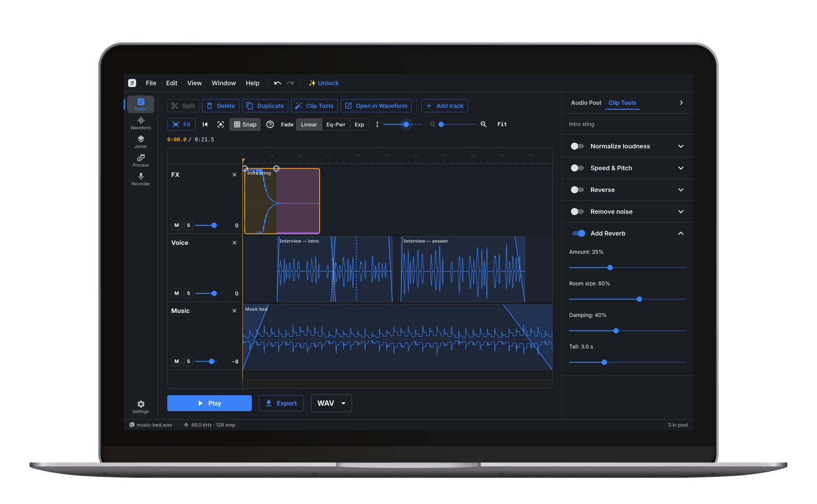This screenshot has width=817, height=504.
Task: Open the File menu
Action: click(151, 83)
